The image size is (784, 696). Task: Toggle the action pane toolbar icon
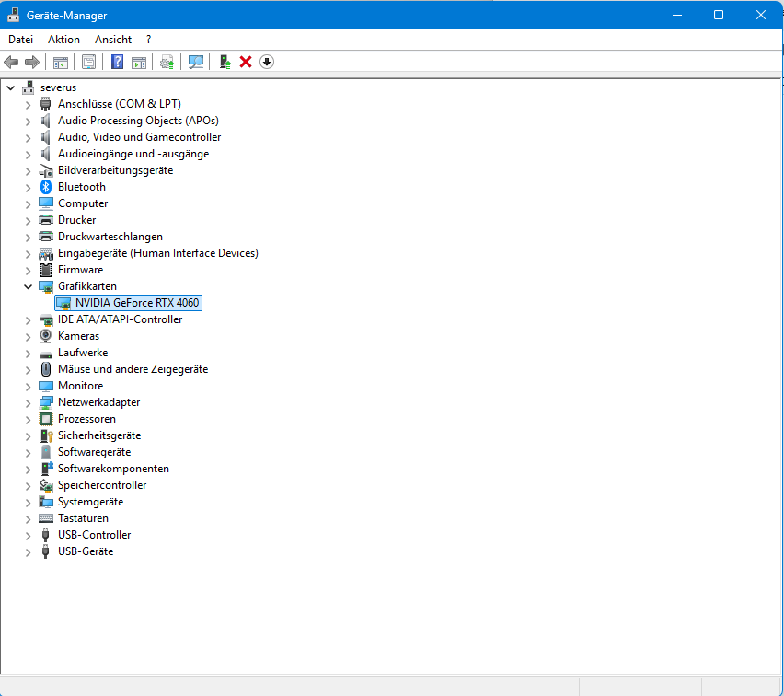[139, 62]
